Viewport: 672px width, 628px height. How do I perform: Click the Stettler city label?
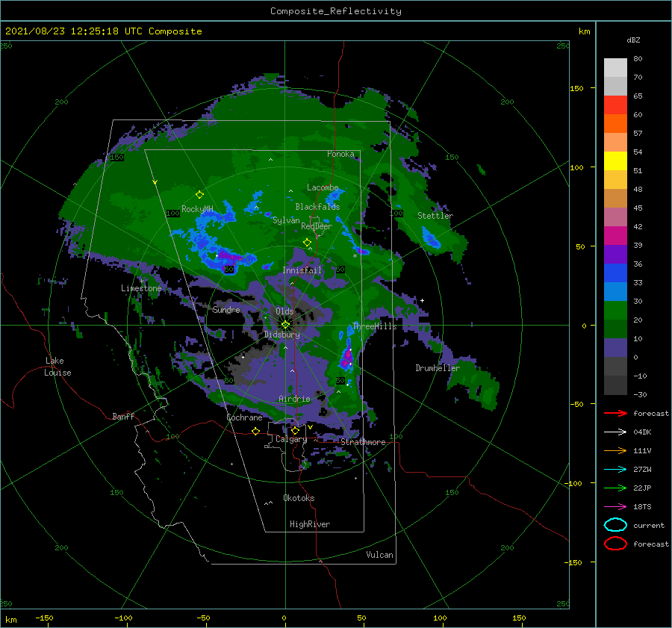435,216
